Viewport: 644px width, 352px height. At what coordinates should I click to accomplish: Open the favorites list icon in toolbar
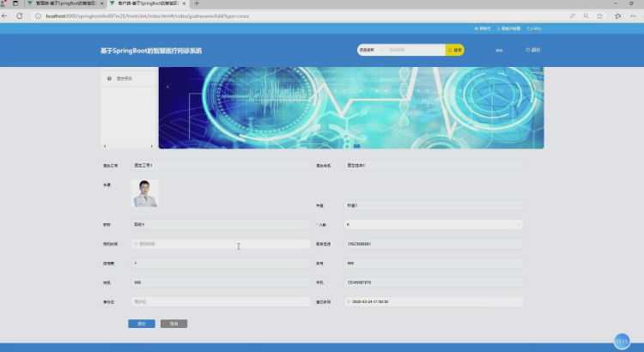point(618,16)
